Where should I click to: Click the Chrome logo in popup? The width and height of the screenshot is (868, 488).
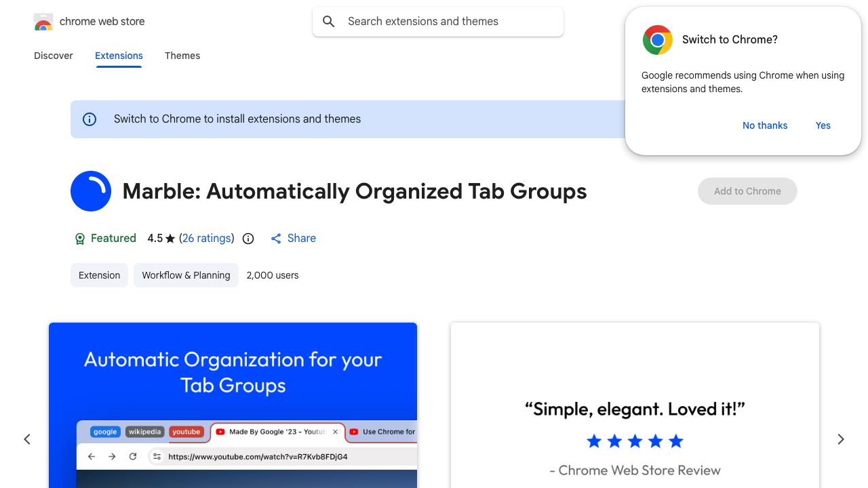(658, 40)
